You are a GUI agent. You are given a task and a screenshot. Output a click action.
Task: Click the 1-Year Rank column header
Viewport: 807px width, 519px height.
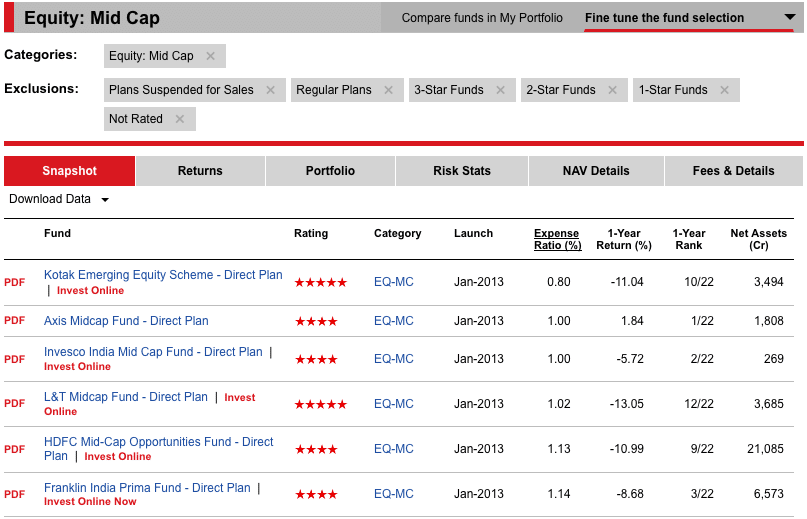click(689, 239)
